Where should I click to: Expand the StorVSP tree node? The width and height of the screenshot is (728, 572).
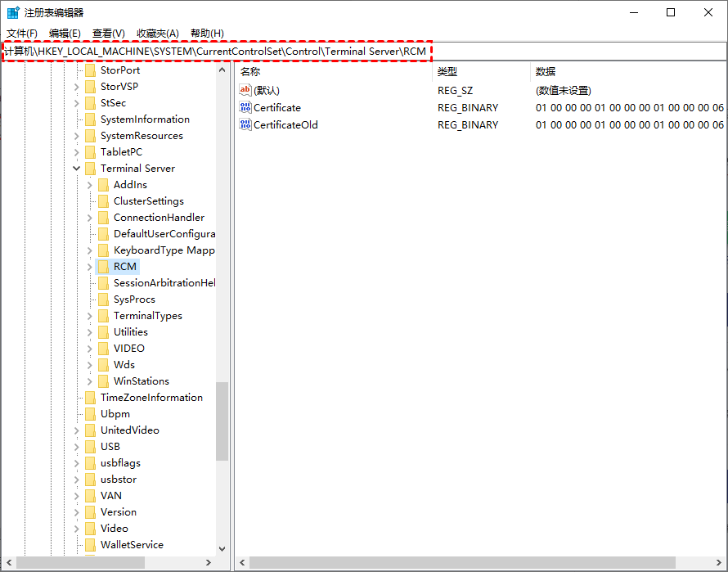[x=77, y=87]
